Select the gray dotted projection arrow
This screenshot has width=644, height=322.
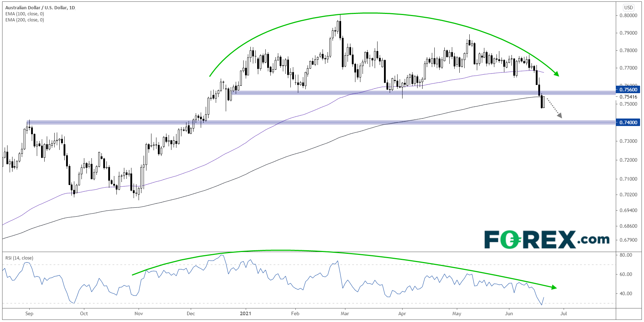[x=554, y=108]
